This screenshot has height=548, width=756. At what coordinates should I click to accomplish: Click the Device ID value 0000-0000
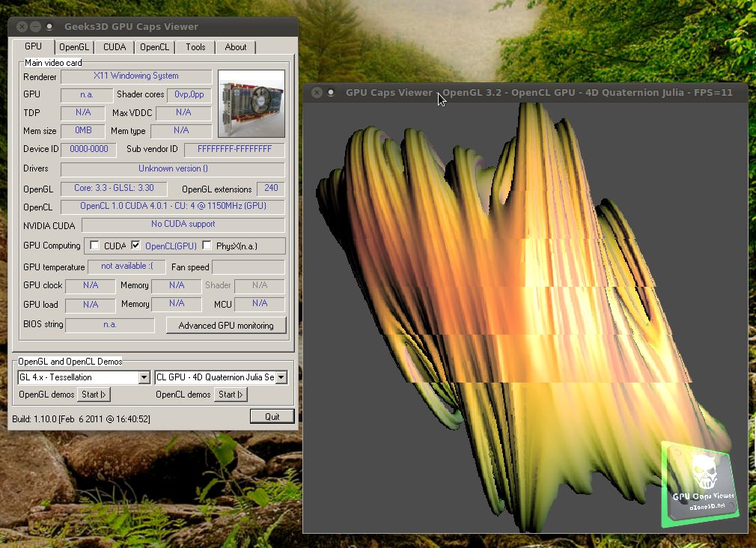[x=89, y=150]
